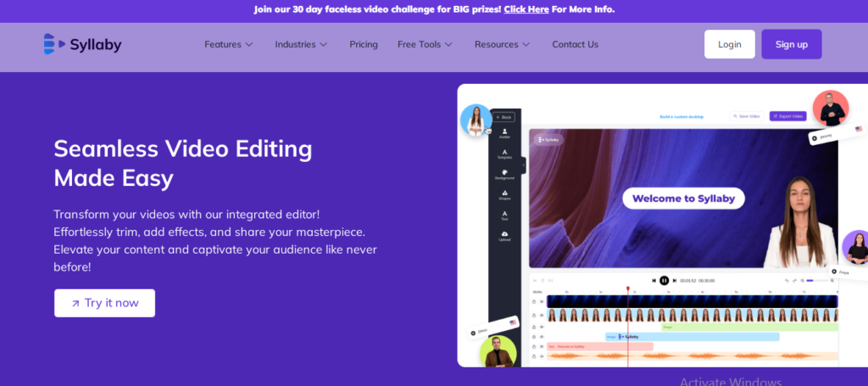Expand the Free Tools dropdown menu

tap(426, 44)
